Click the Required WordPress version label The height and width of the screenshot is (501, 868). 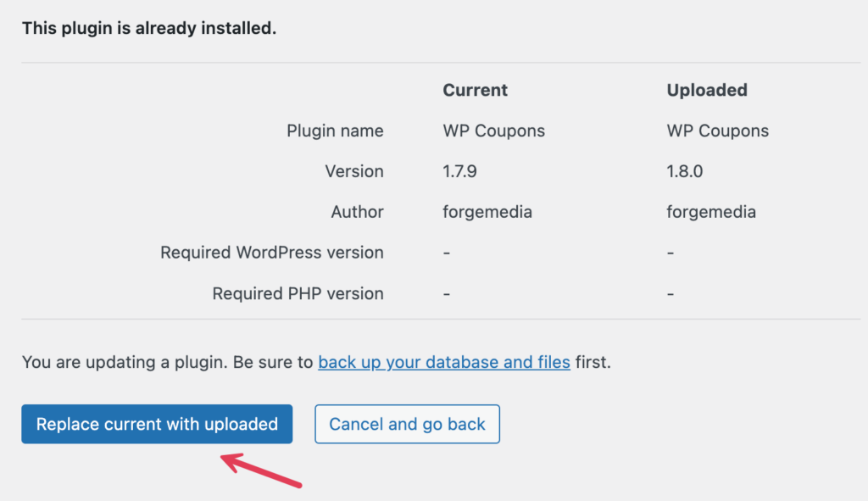(272, 253)
